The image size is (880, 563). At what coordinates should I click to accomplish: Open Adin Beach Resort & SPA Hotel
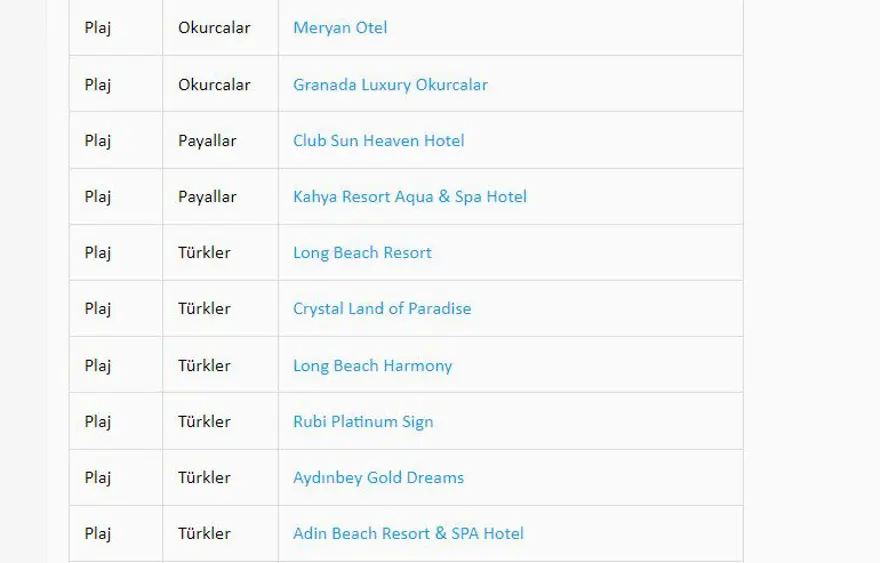[x=408, y=534]
